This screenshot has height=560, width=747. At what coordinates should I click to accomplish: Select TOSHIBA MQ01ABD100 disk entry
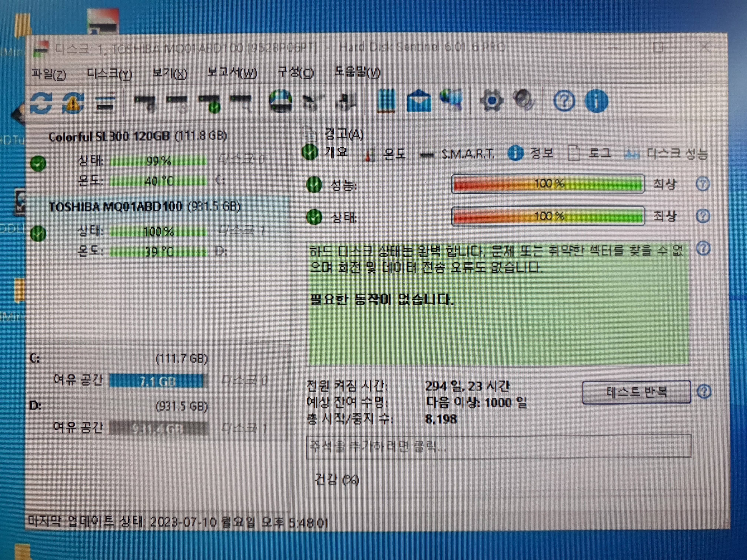[x=158, y=229]
